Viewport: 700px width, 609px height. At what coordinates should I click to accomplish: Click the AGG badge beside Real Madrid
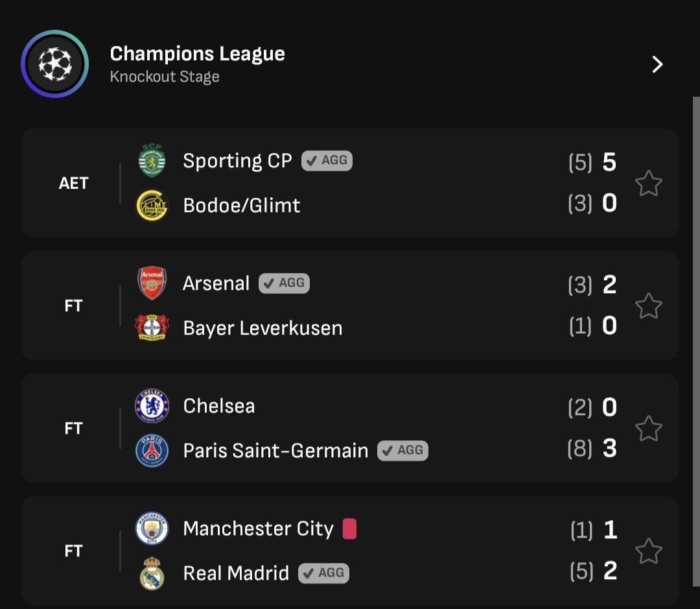click(x=323, y=573)
